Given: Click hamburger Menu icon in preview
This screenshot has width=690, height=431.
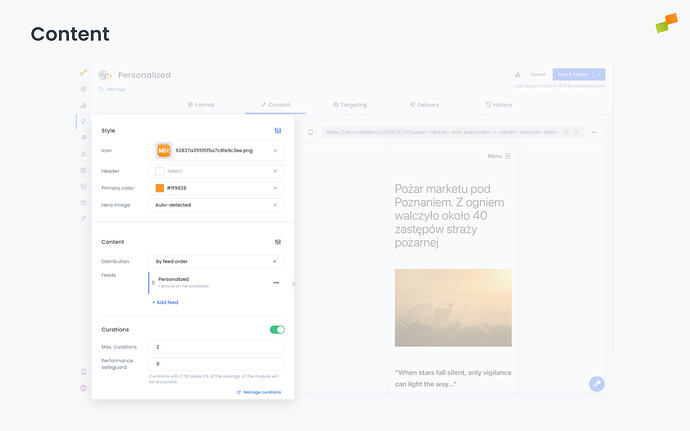Looking at the screenshot, I should tap(508, 156).
